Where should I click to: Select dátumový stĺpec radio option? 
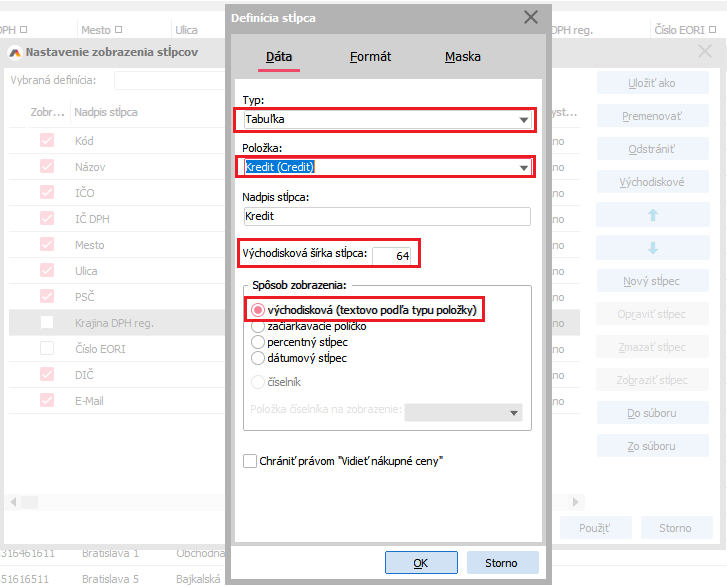pyautogui.click(x=258, y=358)
